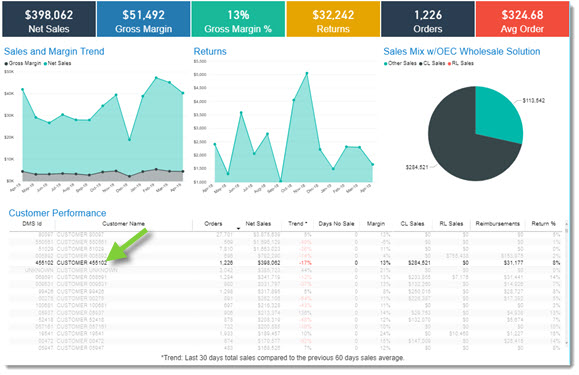Toggle the Net Sales legend marker
This screenshot has width=579, height=375.
pos(45,63)
